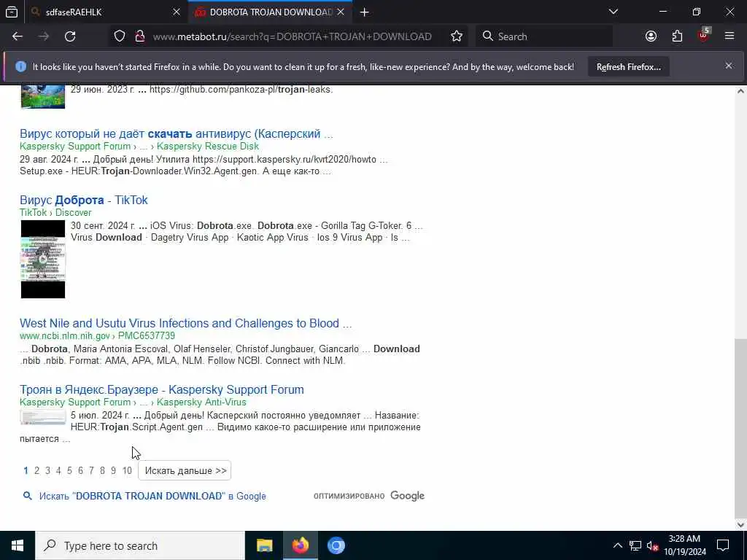This screenshot has width=747, height=560.
Task: Open the uBlock Origin extension icon
Action: tap(703, 36)
